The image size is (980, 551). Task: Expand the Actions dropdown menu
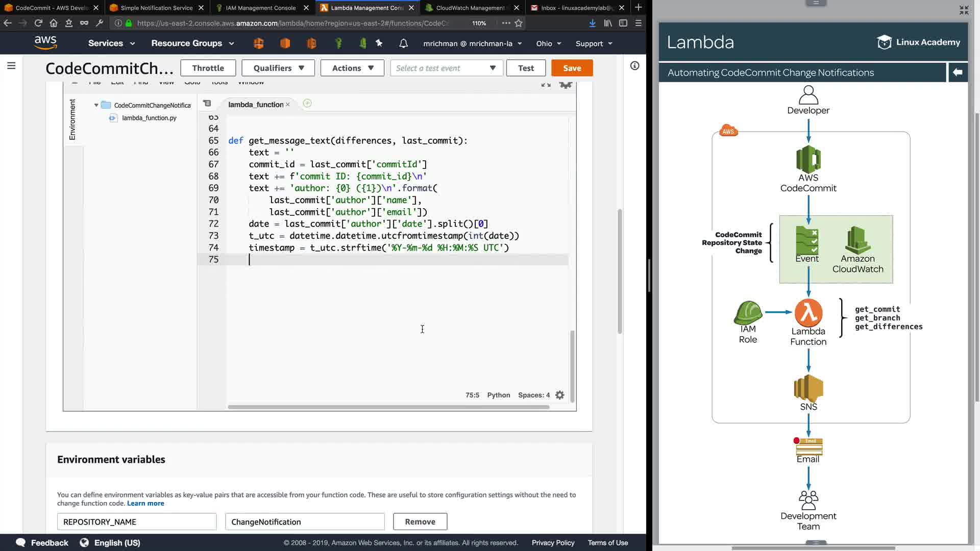[x=352, y=68]
